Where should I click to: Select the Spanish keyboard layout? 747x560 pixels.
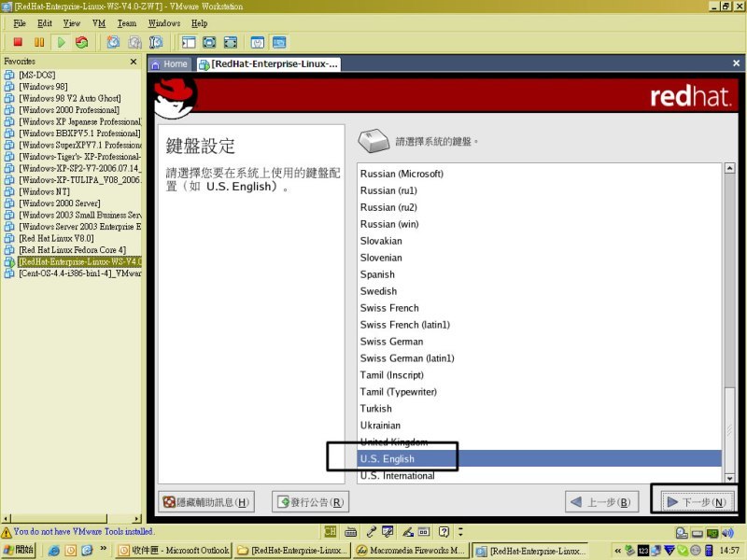pyautogui.click(x=540, y=274)
